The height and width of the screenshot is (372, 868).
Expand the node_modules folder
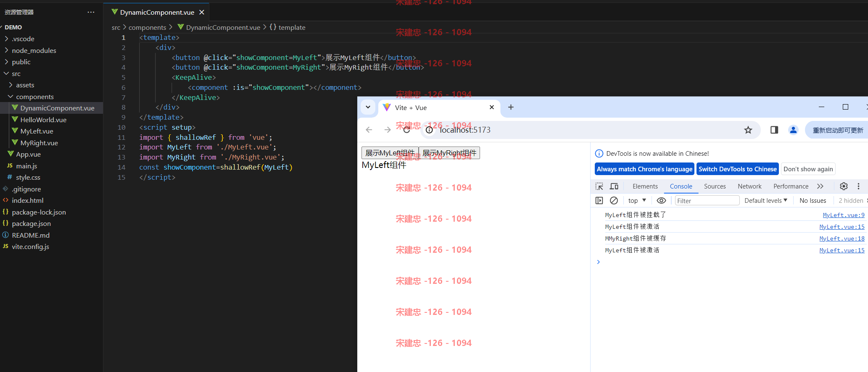pos(34,50)
